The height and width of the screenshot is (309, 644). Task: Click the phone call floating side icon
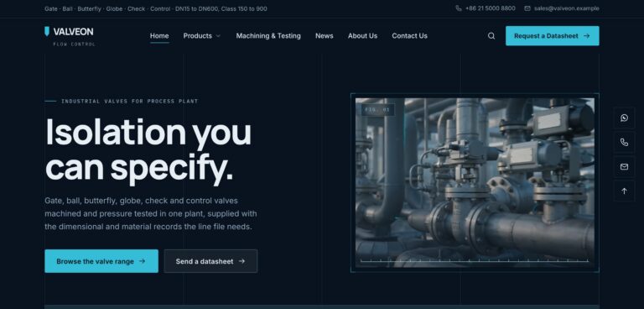click(624, 143)
